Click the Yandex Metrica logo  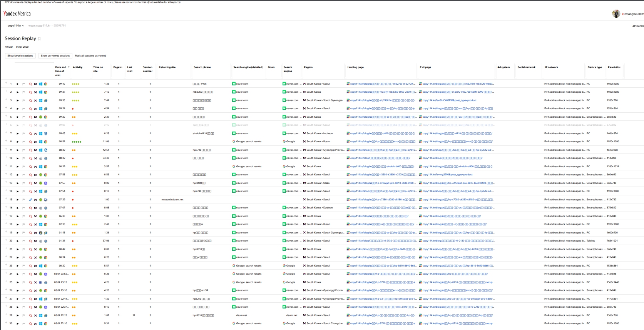pos(17,14)
